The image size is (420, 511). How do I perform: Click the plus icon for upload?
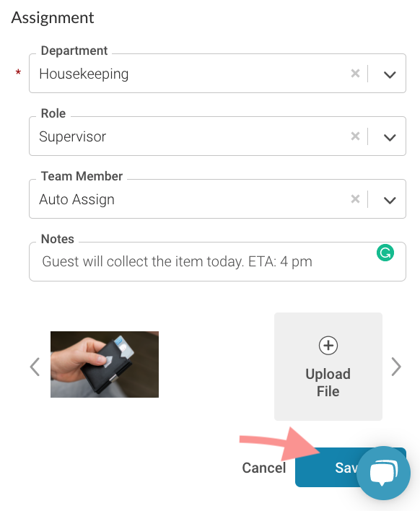click(x=328, y=346)
